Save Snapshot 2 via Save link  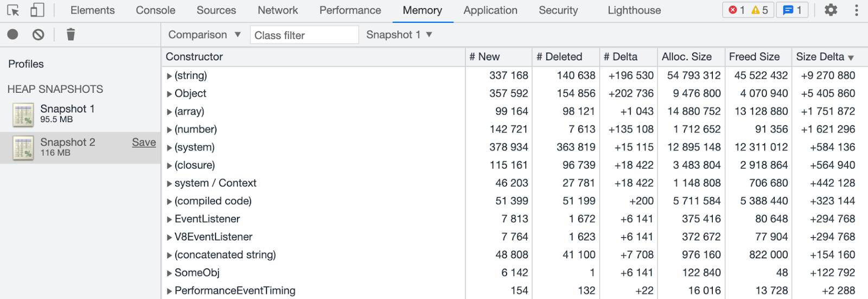[144, 142]
